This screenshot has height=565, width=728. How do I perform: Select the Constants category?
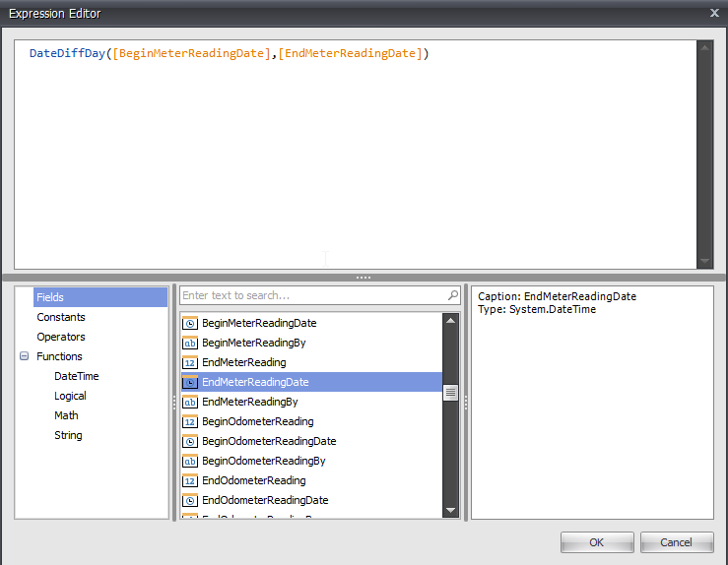click(61, 317)
